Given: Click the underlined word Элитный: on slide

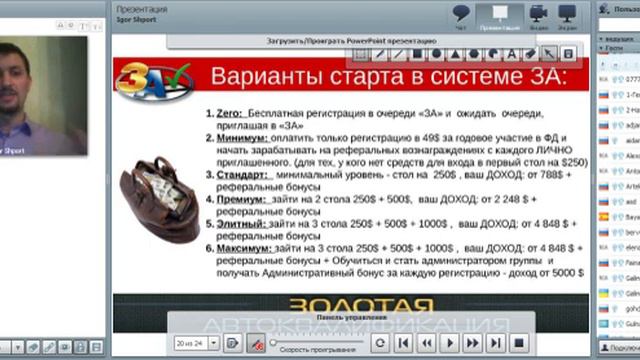Looking at the screenshot, I should pos(241,224).
